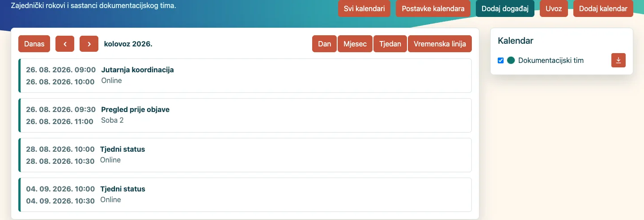Click the 28. 08. 2026. 10:30 end time
644x220 pixels.
(60, 161)
